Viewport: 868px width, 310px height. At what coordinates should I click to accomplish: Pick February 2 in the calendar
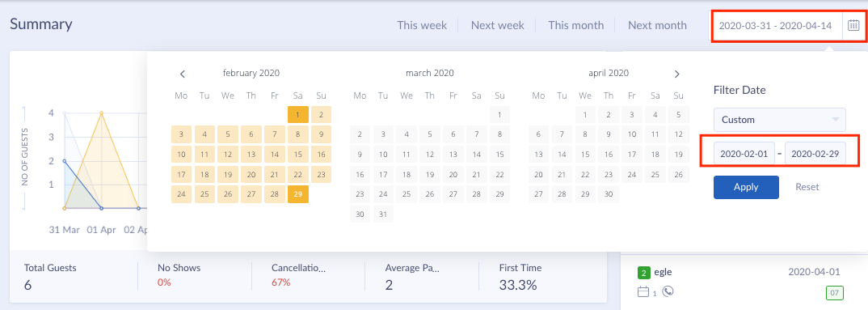[321, 115]
